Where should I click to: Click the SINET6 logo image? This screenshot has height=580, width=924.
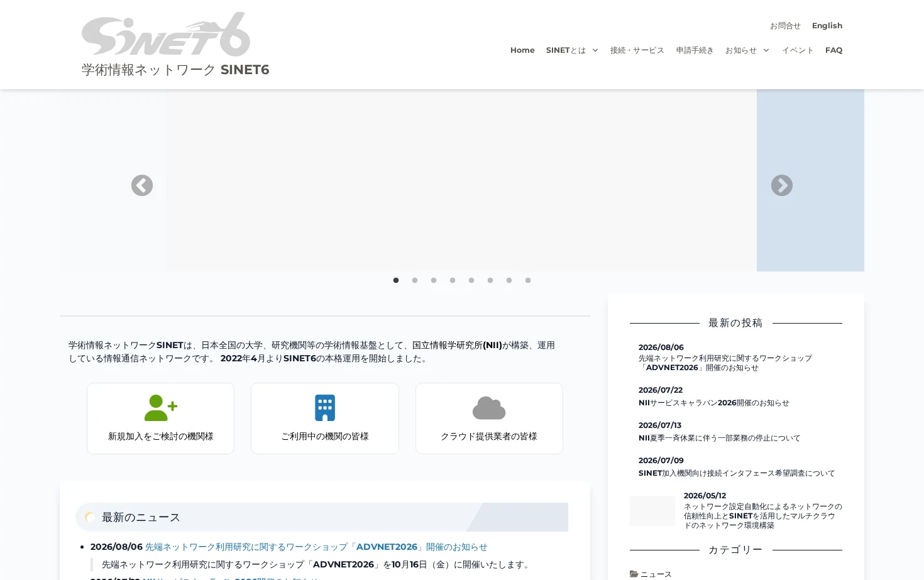pyautogui.click(x=166, y=34)
